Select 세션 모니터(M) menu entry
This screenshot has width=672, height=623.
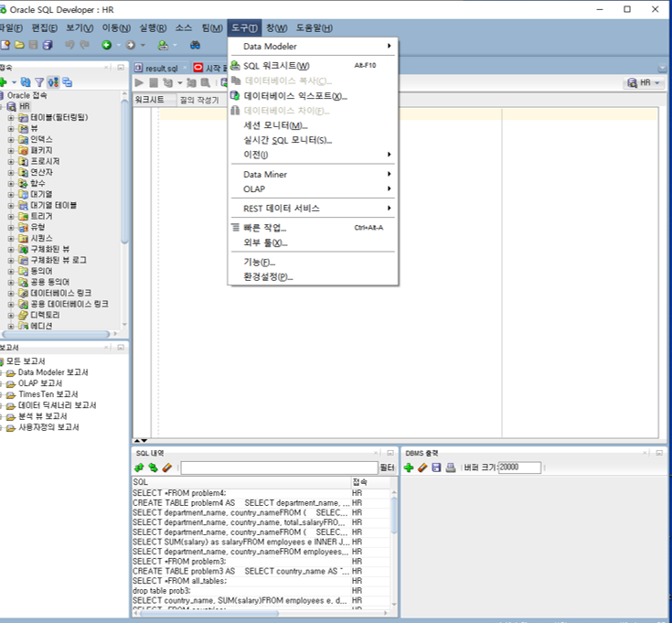point(314,125)
